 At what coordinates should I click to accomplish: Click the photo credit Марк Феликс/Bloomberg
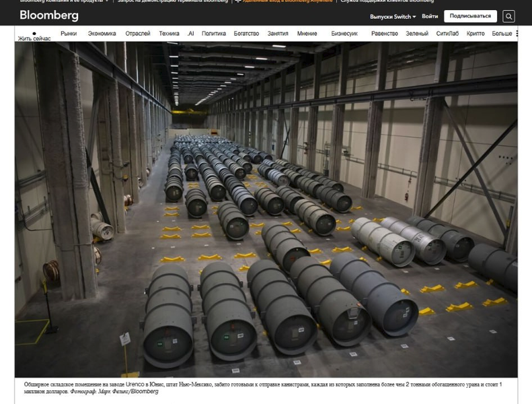(x=128, y=391)
